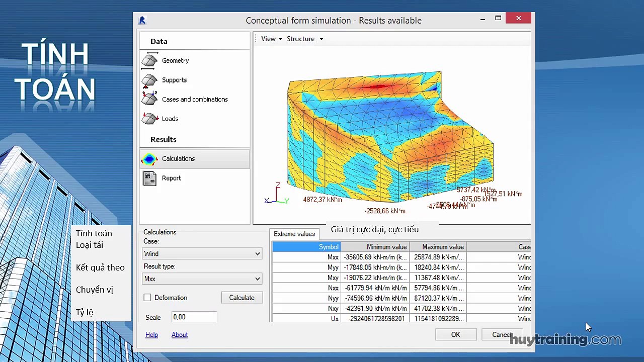The image size is (644, 362).
Task: Click the Ux row symbol cell
Action: coord(307,319)
